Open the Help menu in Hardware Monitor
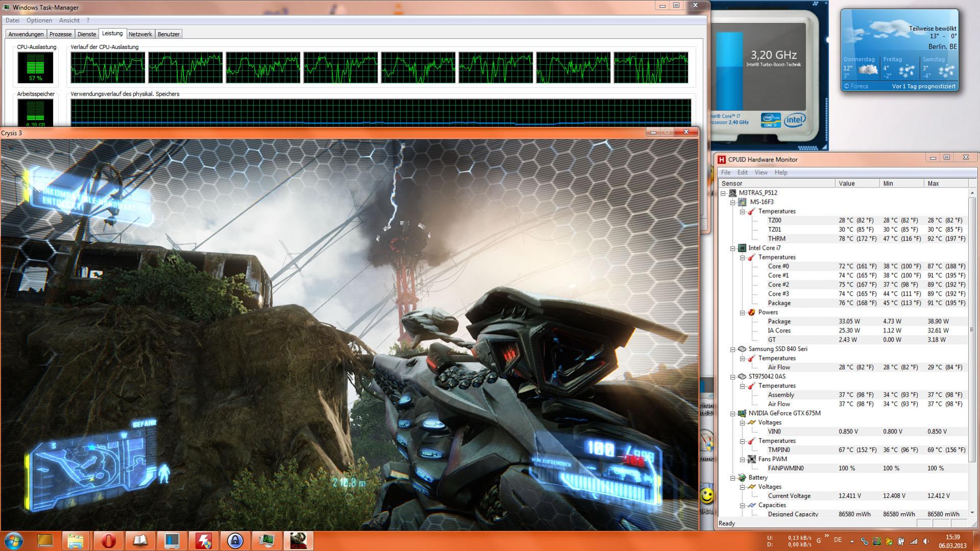Image resolution: width=980 pixels, height=551 pixels. [781, 173]
